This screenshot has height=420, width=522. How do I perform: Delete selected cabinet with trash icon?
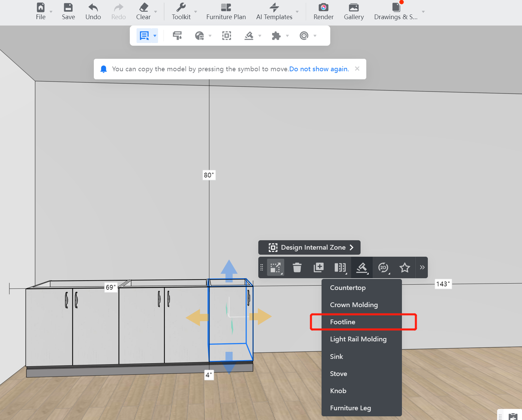297,267
